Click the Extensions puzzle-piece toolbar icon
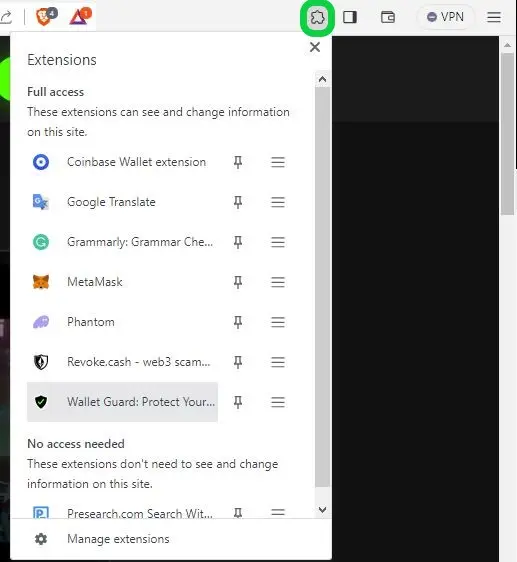Screen dimensions: 517x562 317,18
